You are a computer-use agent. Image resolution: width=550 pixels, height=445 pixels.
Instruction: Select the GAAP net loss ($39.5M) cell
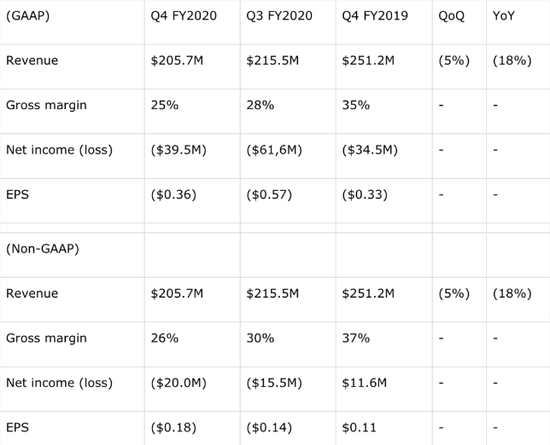point(179,150)
